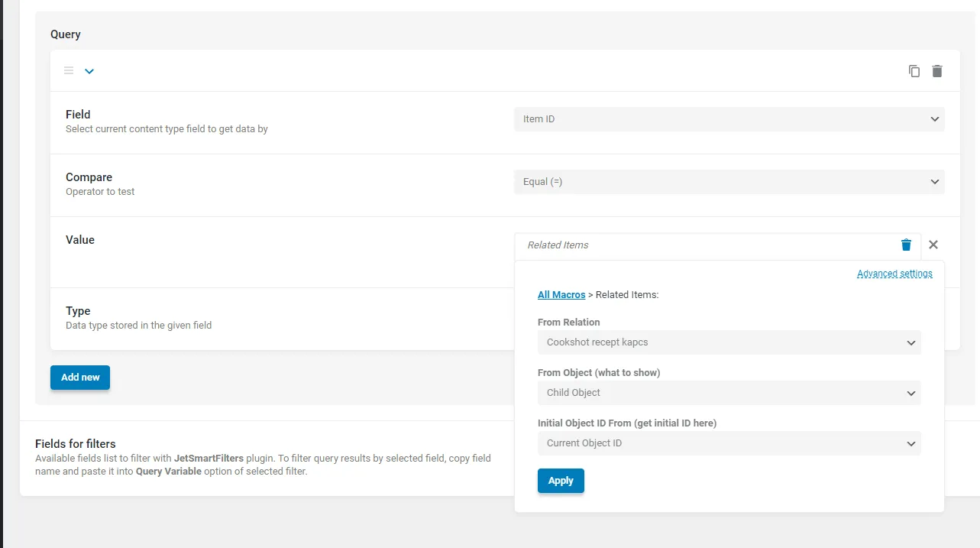This screenshot has height=548, width=980.
Task: Collapse the query row with the chevron
Action: click(x=89, y=71)
